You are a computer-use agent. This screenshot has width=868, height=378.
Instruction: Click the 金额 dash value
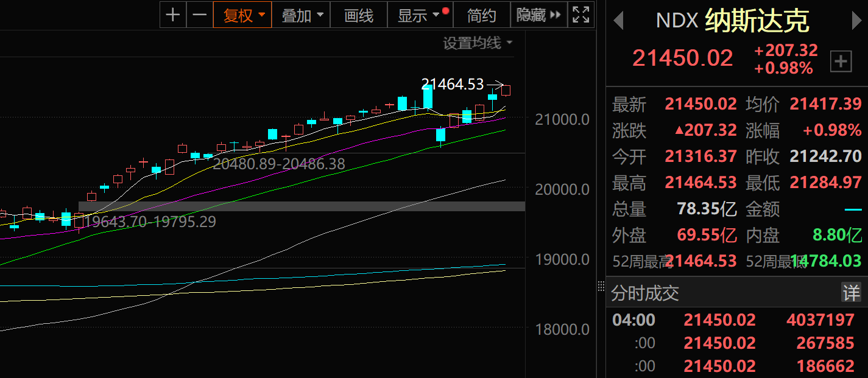(x=853, y=209)
